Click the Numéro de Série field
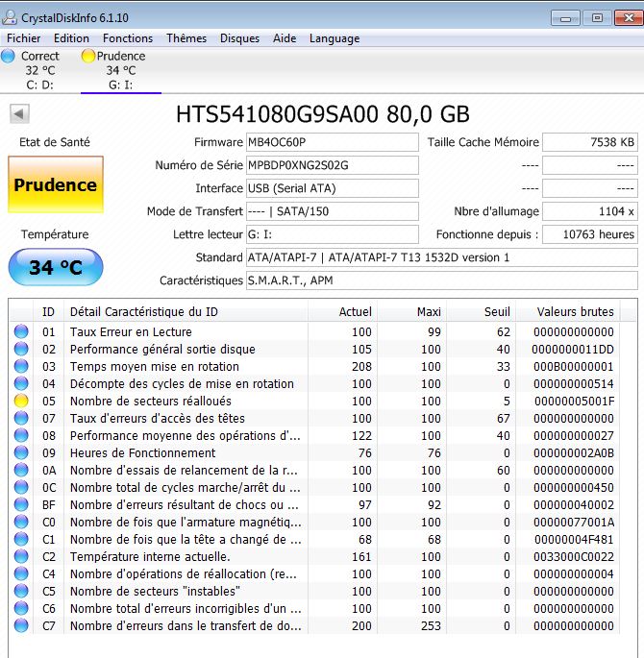Image resolution: width=644 pixels, height=658 pixels. click(332, 165)
